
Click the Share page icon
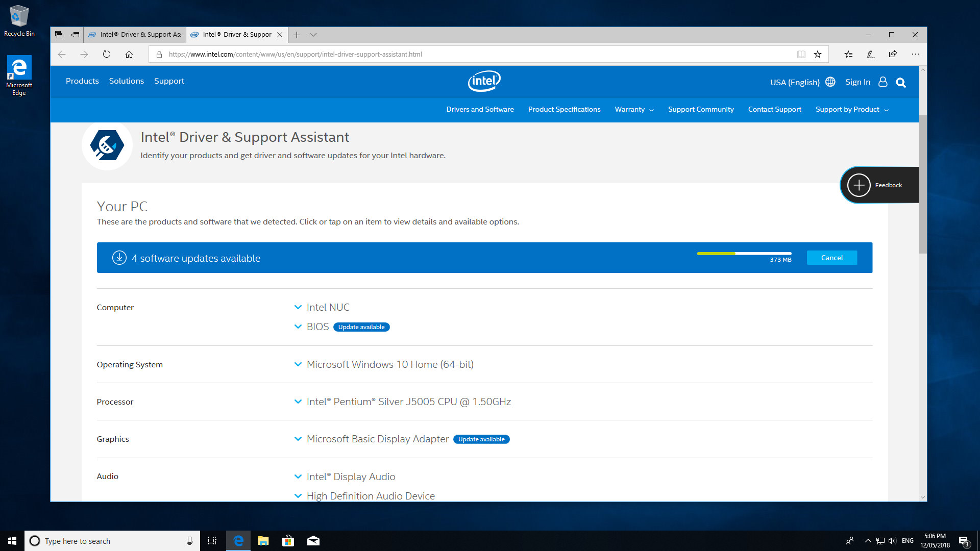893,54
